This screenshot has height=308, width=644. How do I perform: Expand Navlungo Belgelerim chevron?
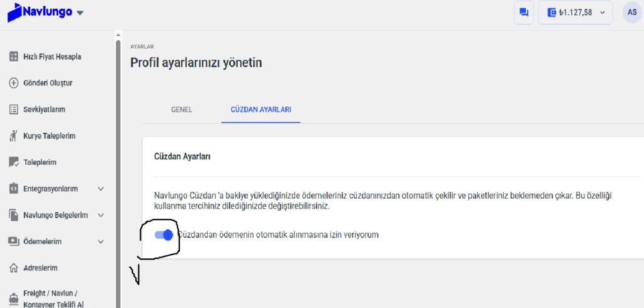(101, 215)
